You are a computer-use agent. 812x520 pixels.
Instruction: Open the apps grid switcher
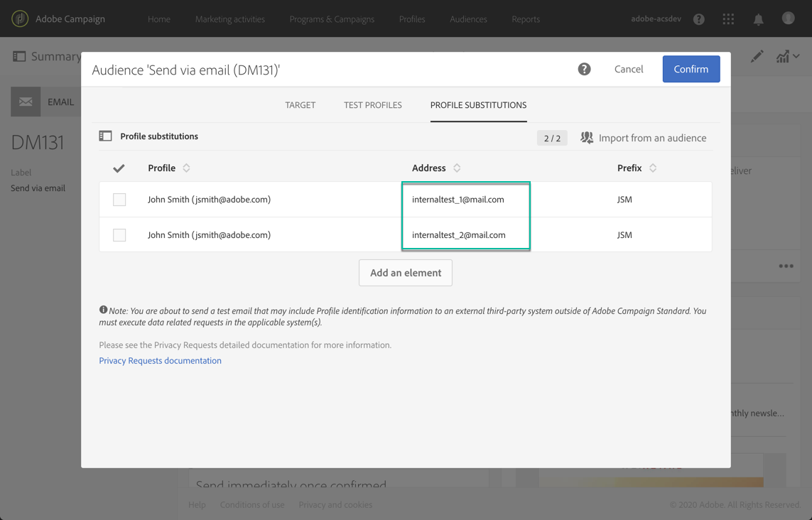(728, 19)
